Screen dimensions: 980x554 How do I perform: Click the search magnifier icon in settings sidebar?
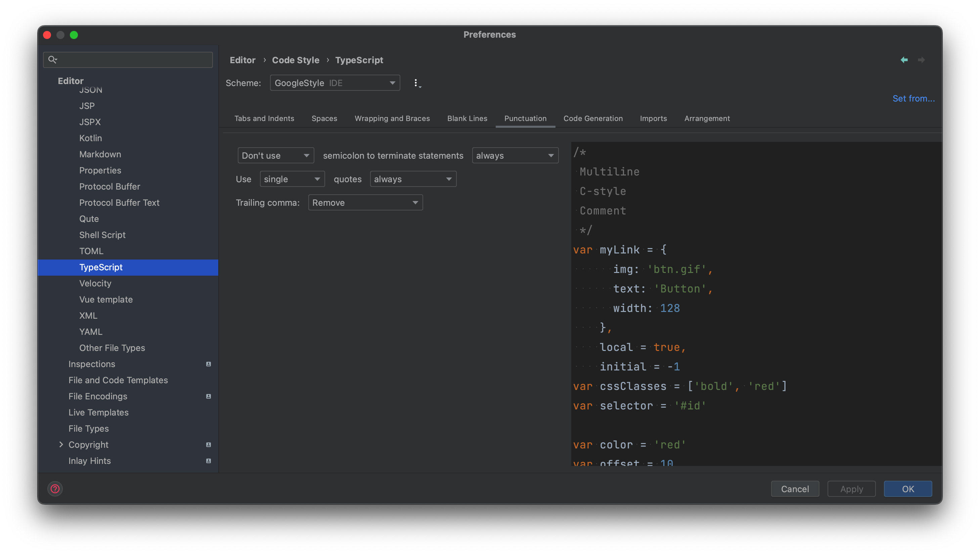53,60
